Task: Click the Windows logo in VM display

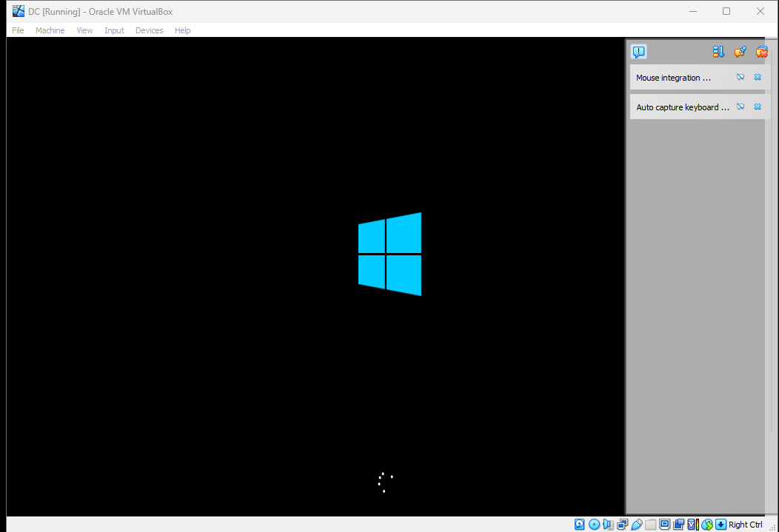Action: coord(390,254)
